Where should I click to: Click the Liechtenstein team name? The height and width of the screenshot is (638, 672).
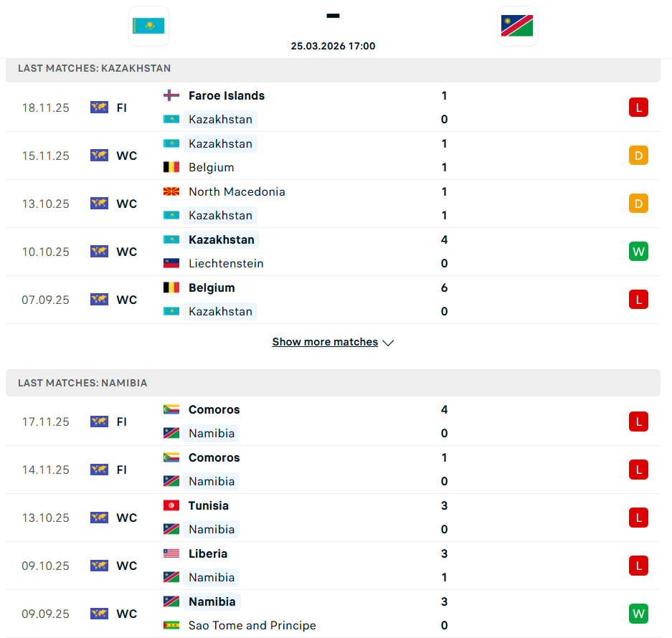pos(226,263)
